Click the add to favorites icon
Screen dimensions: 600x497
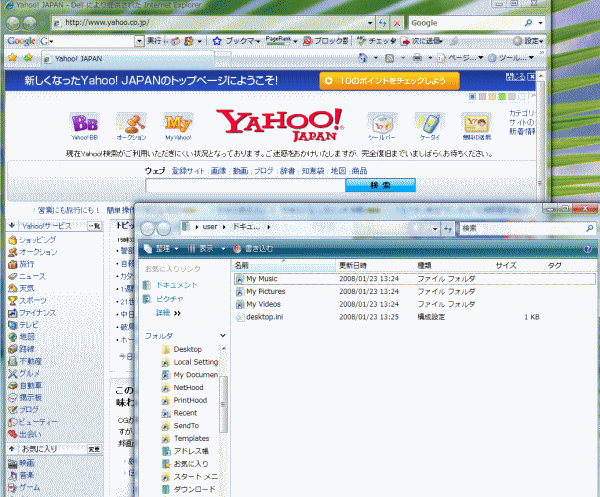tap(28, 58)
